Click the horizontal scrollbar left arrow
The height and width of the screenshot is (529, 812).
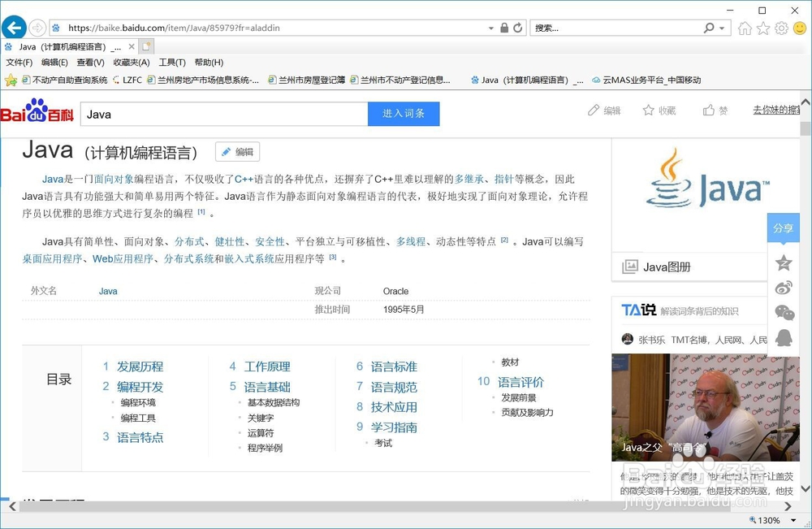pos(12,506)
